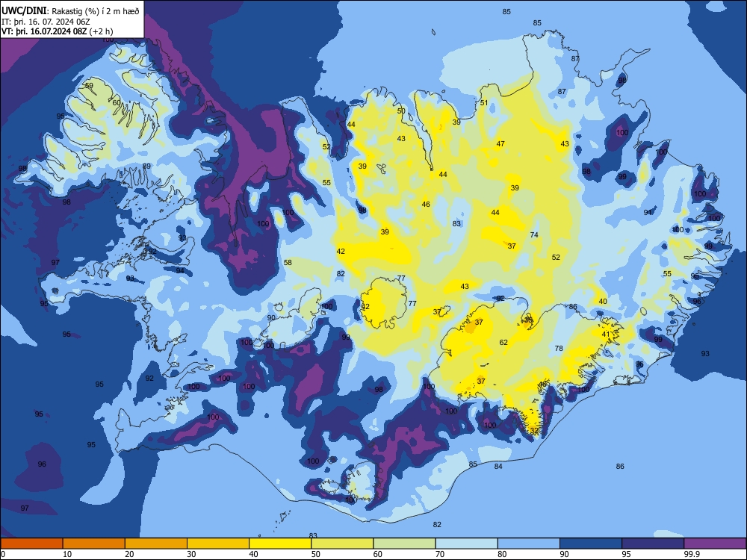Click the humidity value 58 on the map
The width and height of the screenshot is (747, 560).
coord(288,262)
